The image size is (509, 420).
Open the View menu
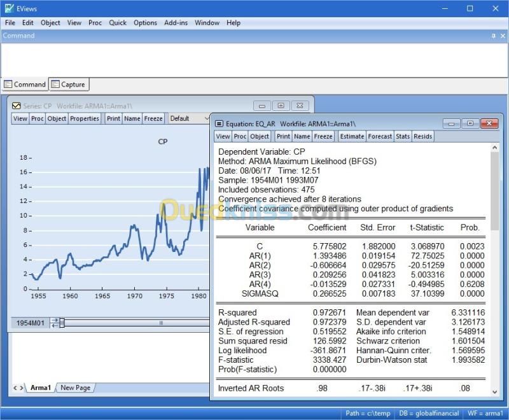(74, 23)
